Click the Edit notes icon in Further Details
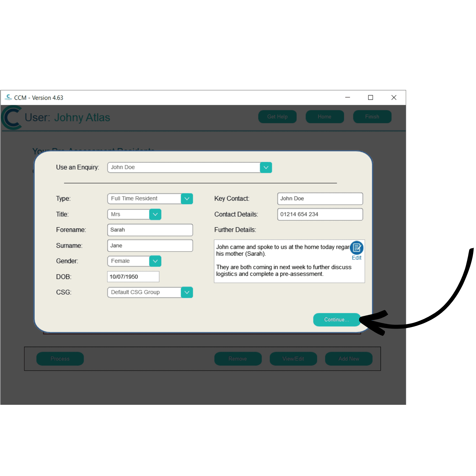 [356, 248]
